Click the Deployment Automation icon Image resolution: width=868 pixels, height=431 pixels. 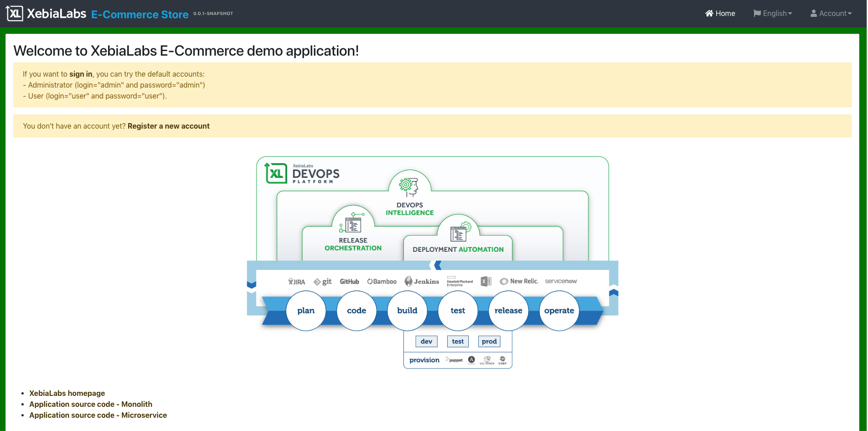pyautogui.click(x=460, y=232)
